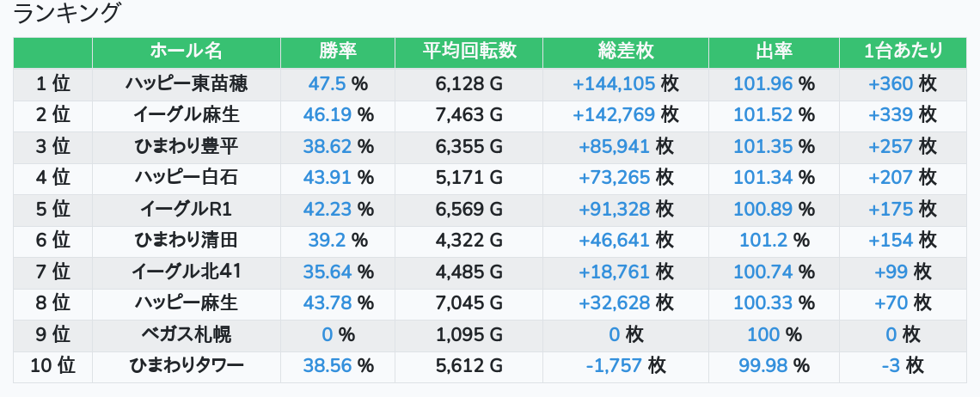
Task: Select the ひまわり豊平 hall name
Action: point(186,147)
